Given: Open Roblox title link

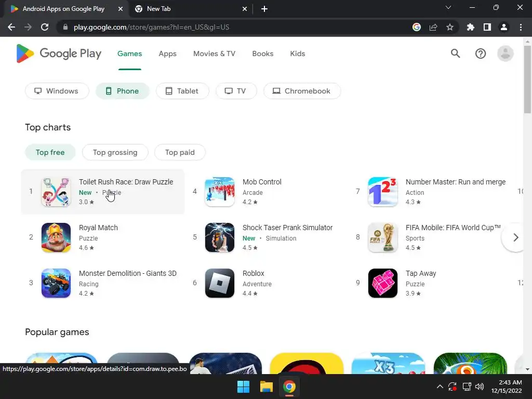Looking at the screenshot, I should click(x=253, y=273).
